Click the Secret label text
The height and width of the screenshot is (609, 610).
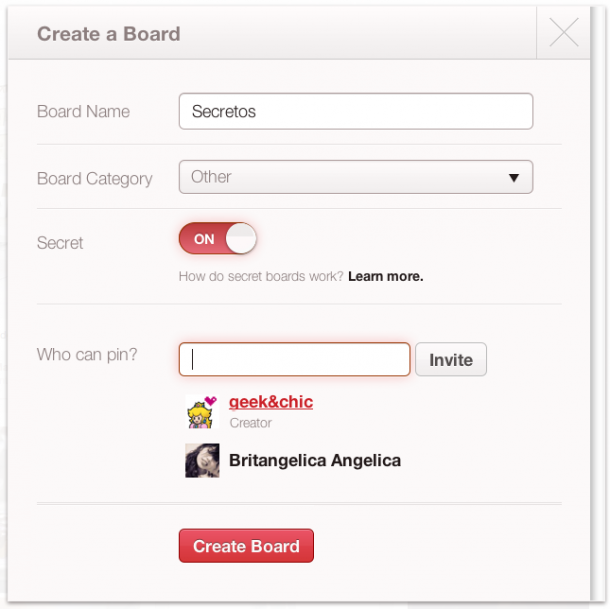[x=60, y=243]
